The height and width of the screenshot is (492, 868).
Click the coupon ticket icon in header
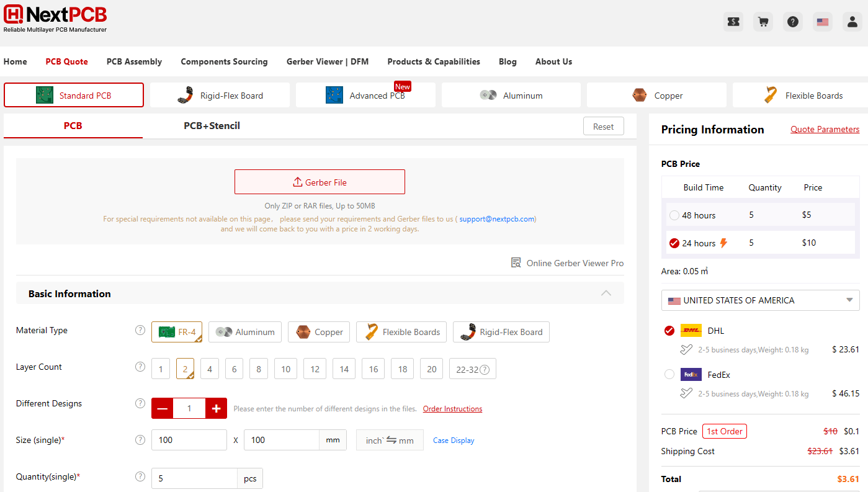pyautogui.click(x=733, y=22)
